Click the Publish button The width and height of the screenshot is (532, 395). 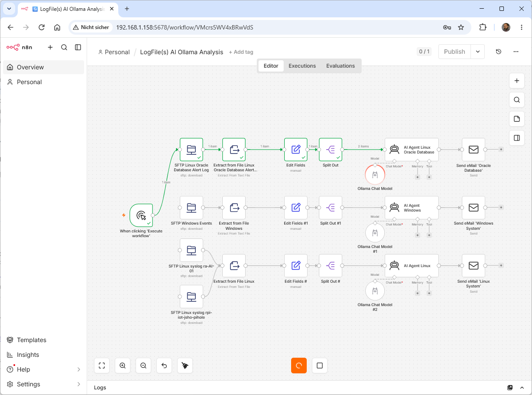point(454,52)
